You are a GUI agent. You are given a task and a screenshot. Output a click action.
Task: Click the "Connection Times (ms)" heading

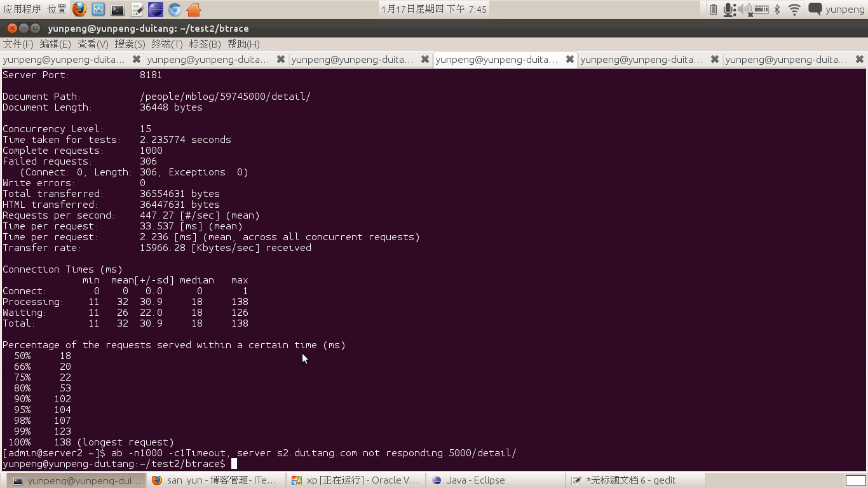[62, 269]
